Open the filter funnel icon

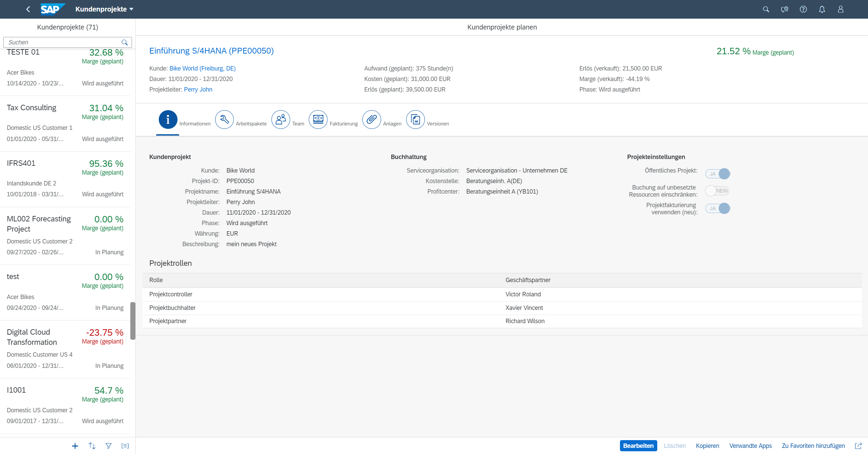coord(109,446)
